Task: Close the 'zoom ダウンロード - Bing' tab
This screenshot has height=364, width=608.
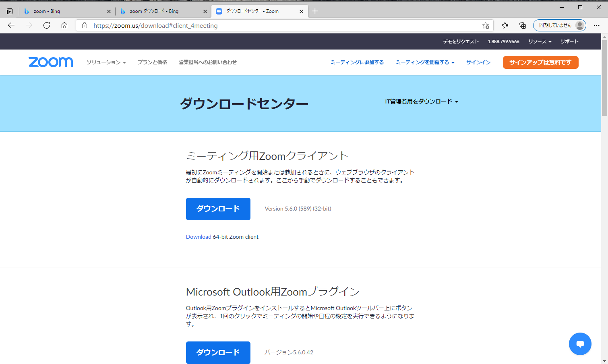Action: pyautogui.click(x=205, y=11)
